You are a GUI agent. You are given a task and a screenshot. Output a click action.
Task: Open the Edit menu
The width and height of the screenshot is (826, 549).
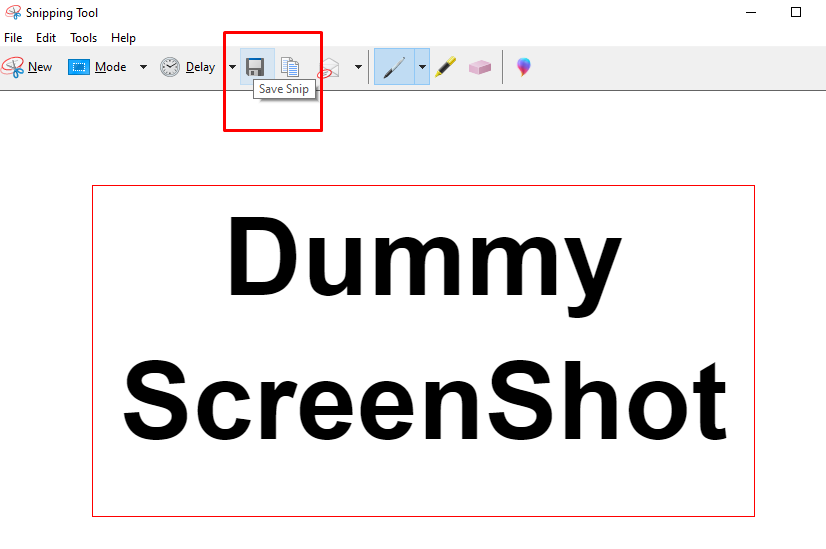[x=46, y=38]
